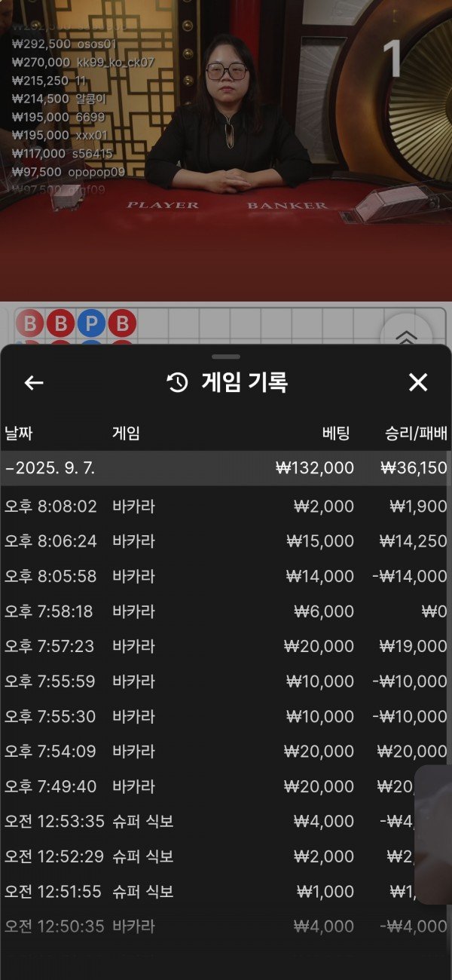Image resolution: width=452 pixels, height=980 pixels.
Task: Click the 베팅 column header
Action: (x=336, y=433)
